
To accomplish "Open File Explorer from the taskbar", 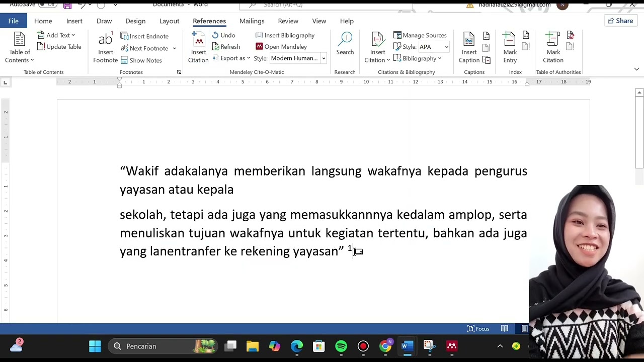I will [x=253, y=346].
